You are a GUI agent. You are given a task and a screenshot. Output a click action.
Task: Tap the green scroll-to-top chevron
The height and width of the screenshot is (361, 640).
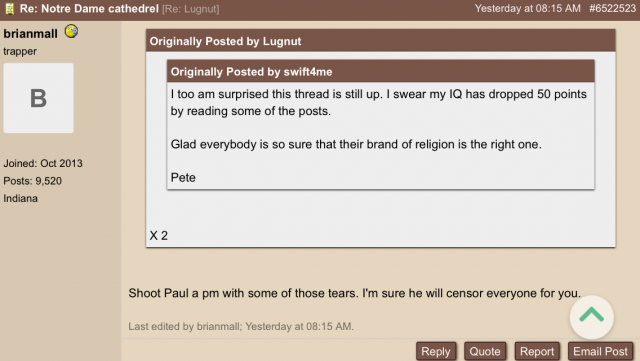pos(591,317)
